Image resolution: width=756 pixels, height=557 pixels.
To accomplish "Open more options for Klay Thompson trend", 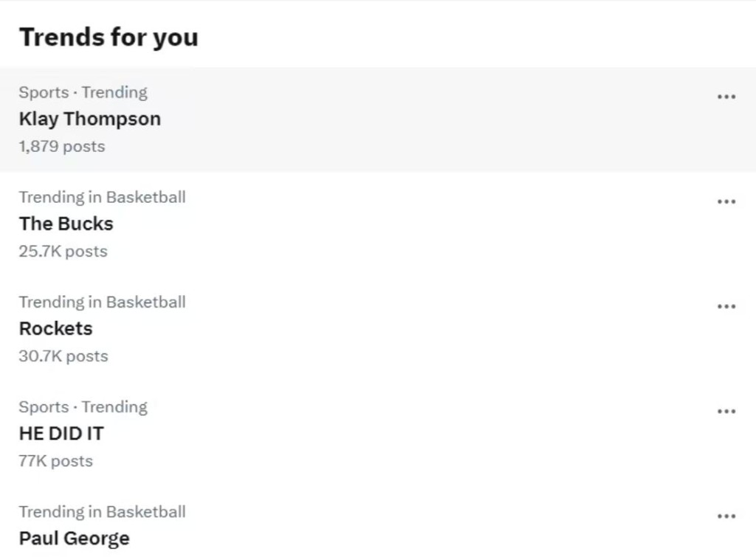I will (x=726, y=97).
